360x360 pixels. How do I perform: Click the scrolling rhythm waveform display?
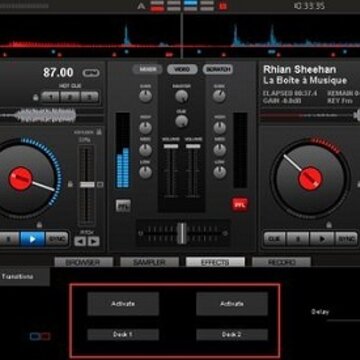(180, 37)
